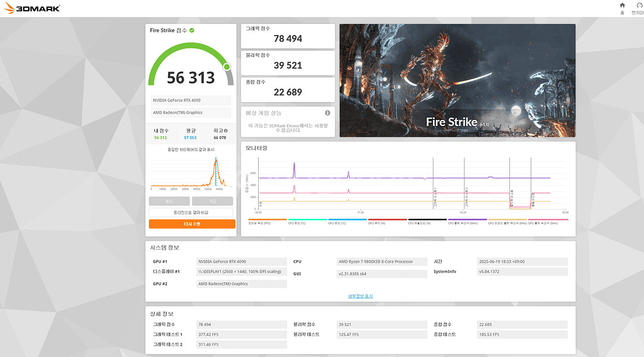Click the 모니터링 section heading
The height and width of the screenshot is (357, 644).
pyautogui.click(x=256, y=148)
